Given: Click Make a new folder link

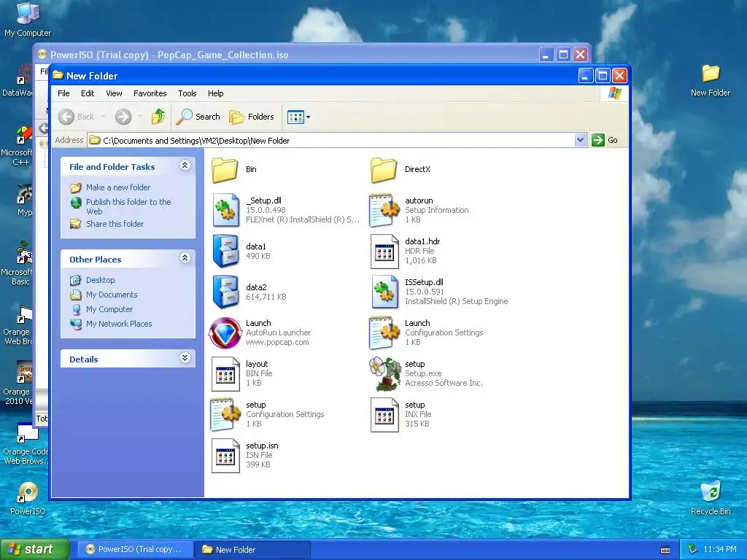Looking at the screenshot, I should pos(118,187).
